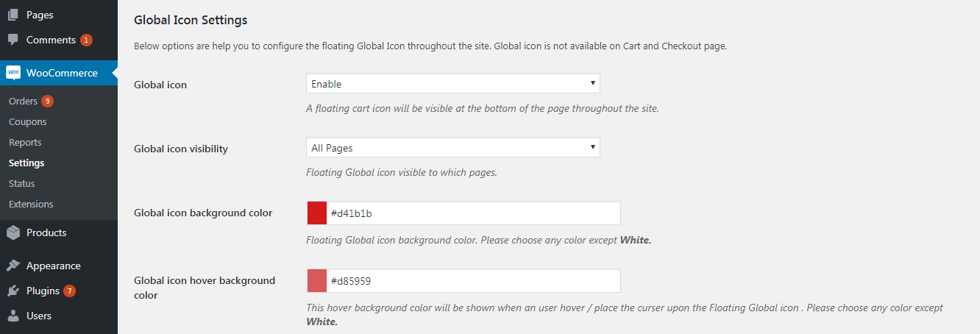Open the Reports submenu item
The width and height of the screenshot is (980, 334).
coord(25,143)
